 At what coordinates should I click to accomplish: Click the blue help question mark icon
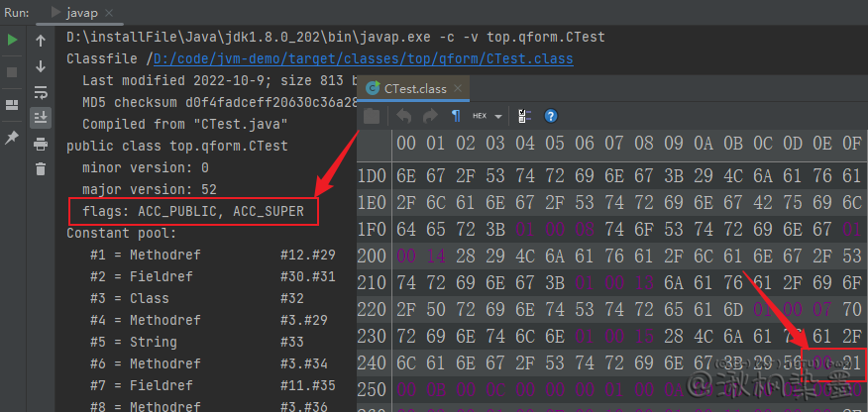pyautogui.click(x=552, y=116)
